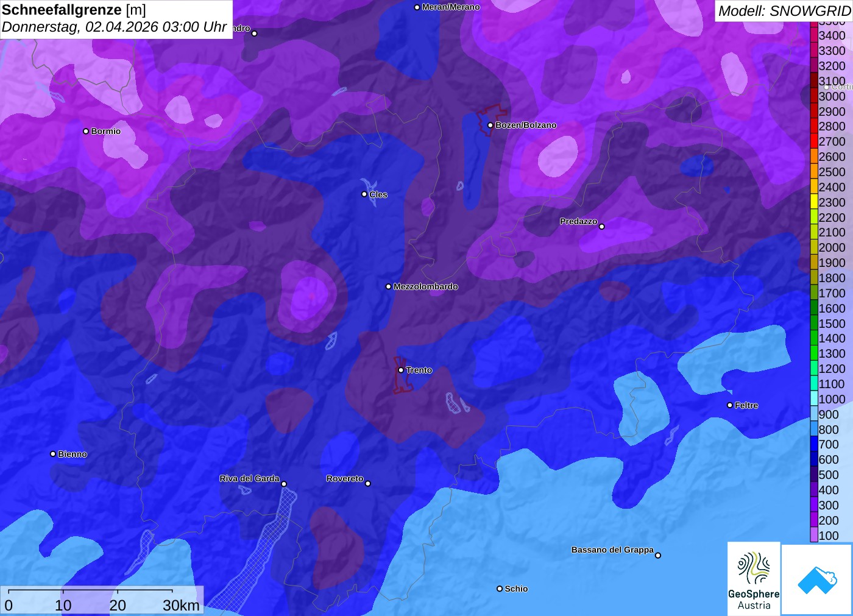The image size is (853, 616).
Task: Click the Meran/Merano city marker
Action: [417, 7]
